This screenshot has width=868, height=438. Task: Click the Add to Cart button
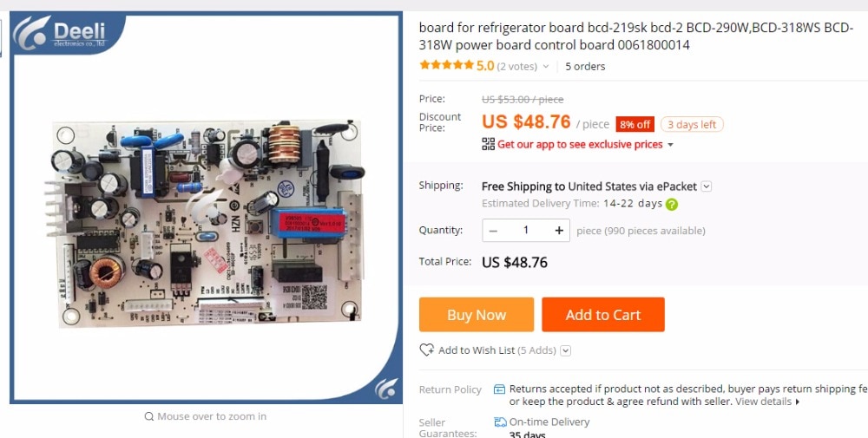[x=603, y=315]
